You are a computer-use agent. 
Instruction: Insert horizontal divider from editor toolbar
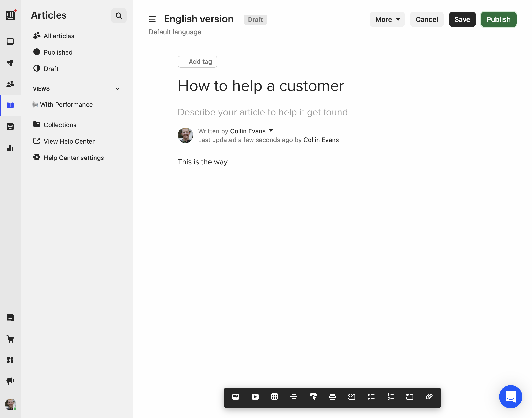294,397
